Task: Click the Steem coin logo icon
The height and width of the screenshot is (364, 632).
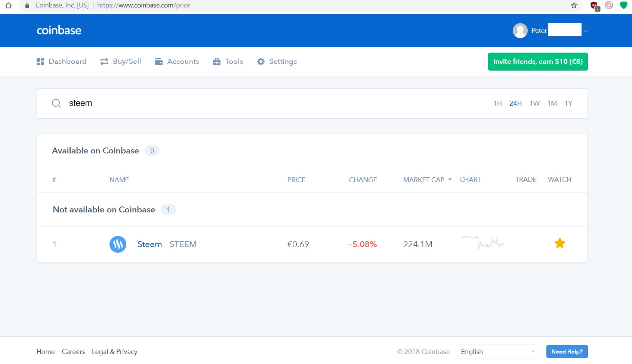Action: coord(118,244)
